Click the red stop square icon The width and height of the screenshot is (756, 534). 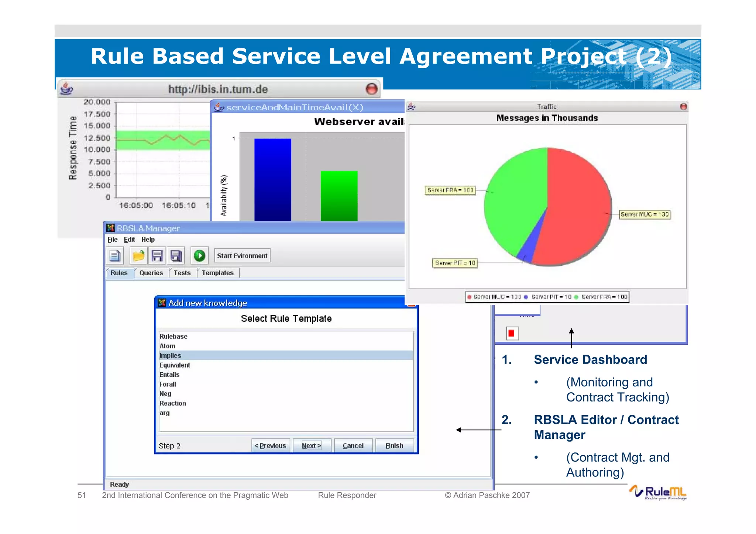512,333
